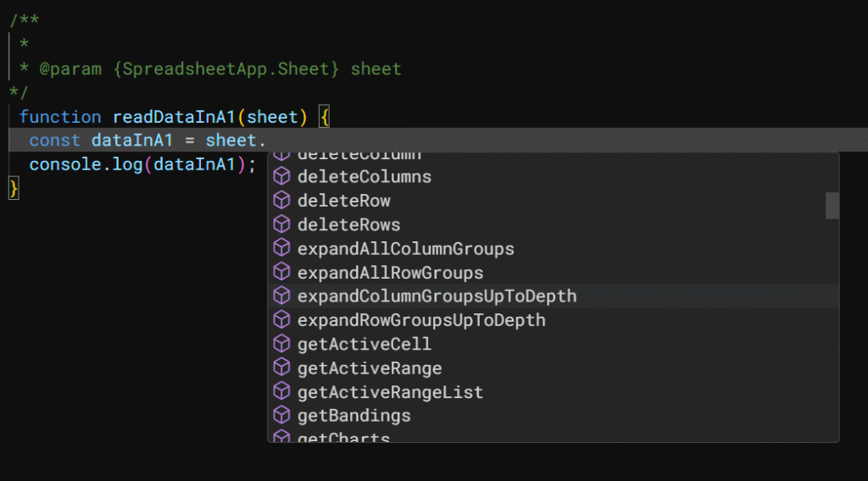The height and width of the screenshot is (481, 868).
Task: Select the icon beside deleteRows suggestion
Action: point(282,225)
